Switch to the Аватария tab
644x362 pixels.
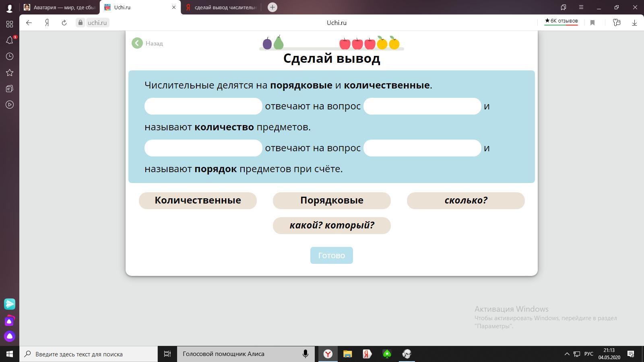click(60, 7)
